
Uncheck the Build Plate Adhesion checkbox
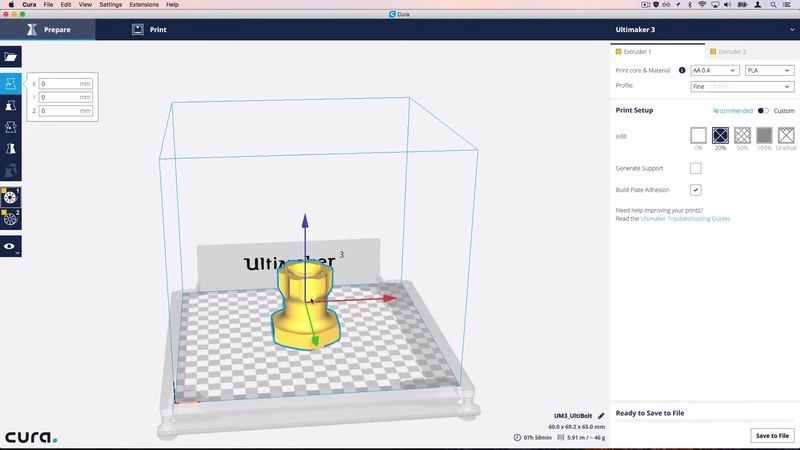coord(696,189)
